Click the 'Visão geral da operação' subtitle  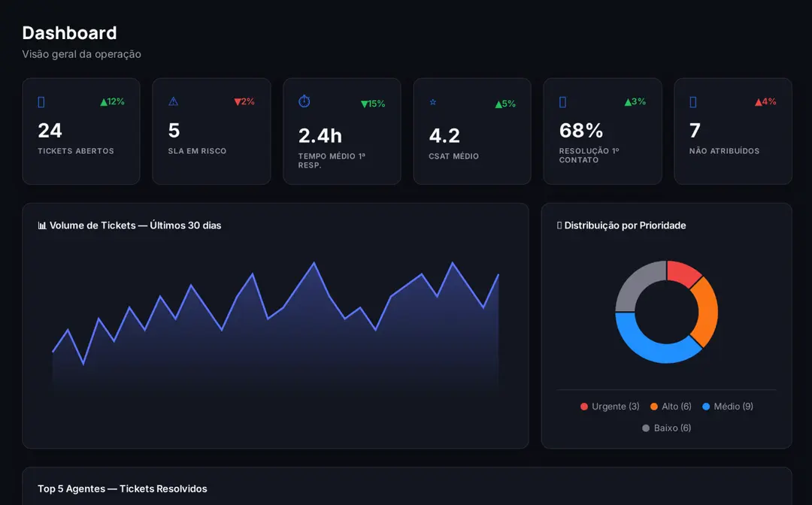click(82, 54)
